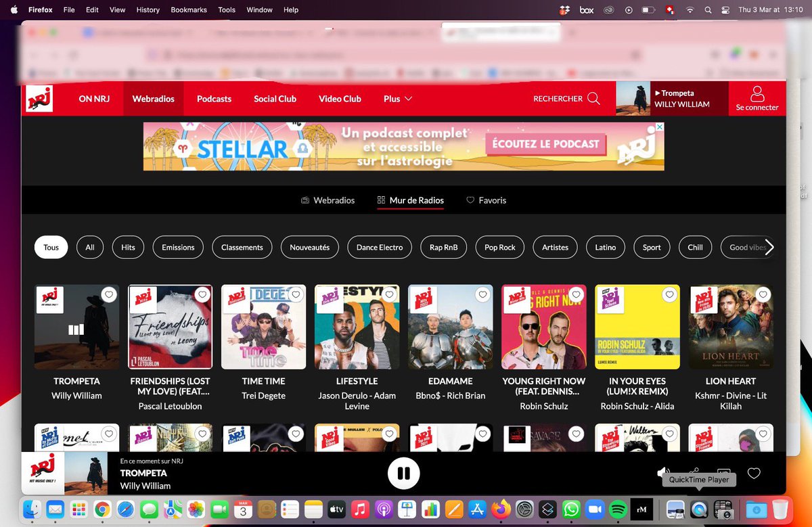Viewport: 812px width, 527px height.
Task: Open QuickTime Player in the Dock
Action: [x=699, y=509]
